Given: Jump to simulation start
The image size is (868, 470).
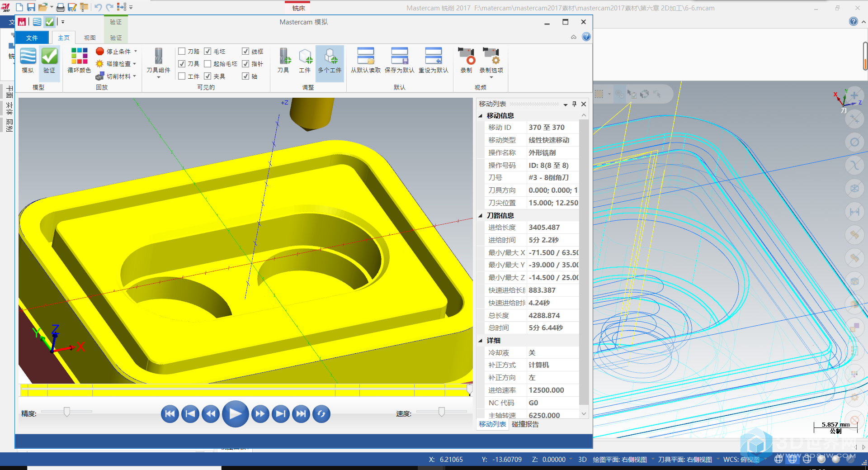Looking at the screenshot, I should tap(170, 413).
